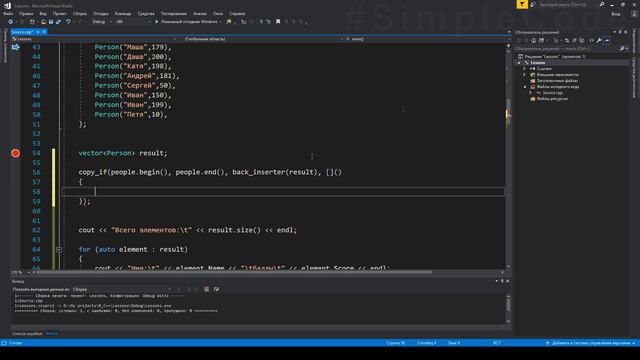Select the Заголовочные файлы folder
Screen dimensions: 640x360
(x=554, y=81)
